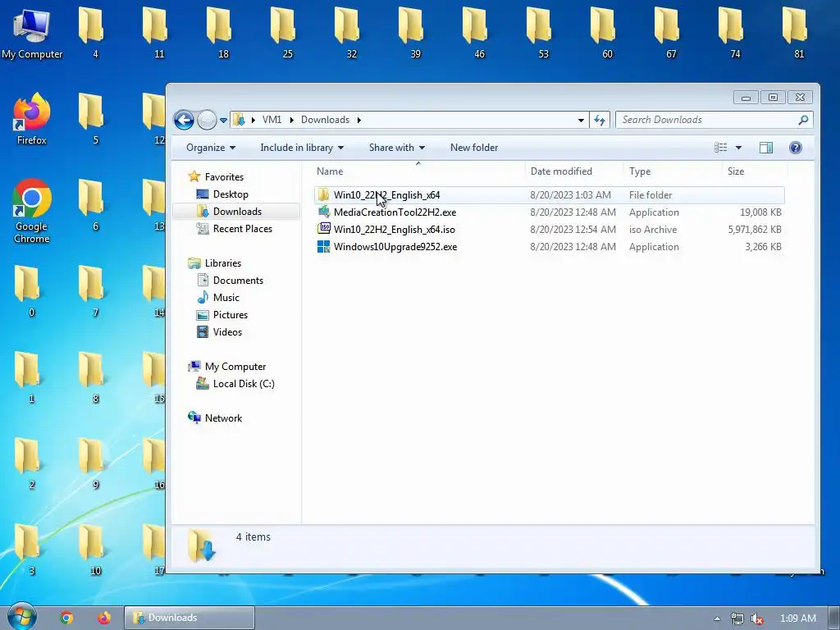This screenshot has width=840, height=630.
Task: Open the network tray icon
Action: (737, 619)
